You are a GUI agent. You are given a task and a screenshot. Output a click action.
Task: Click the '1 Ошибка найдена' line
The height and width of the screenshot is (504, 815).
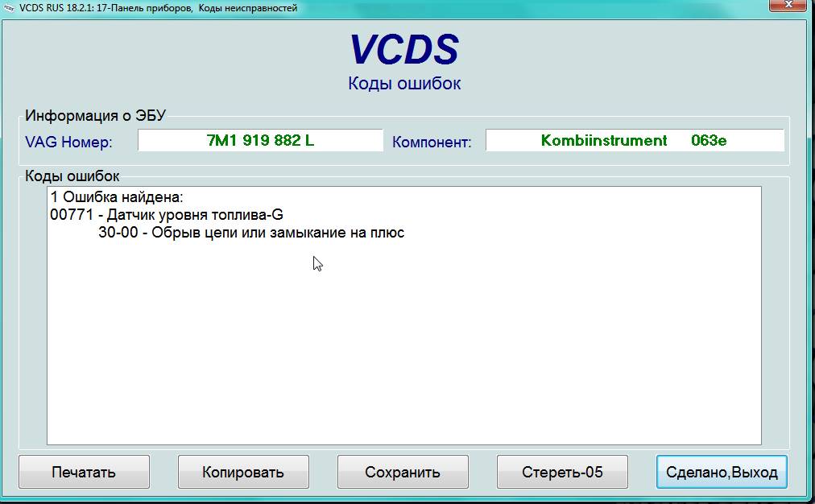tap(118, 197)
